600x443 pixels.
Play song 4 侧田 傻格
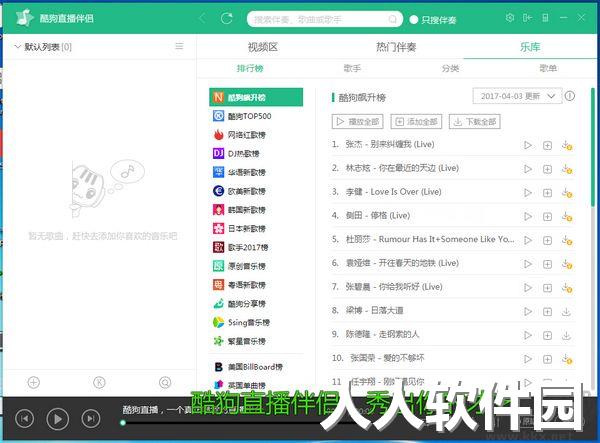tap(528, 217)
